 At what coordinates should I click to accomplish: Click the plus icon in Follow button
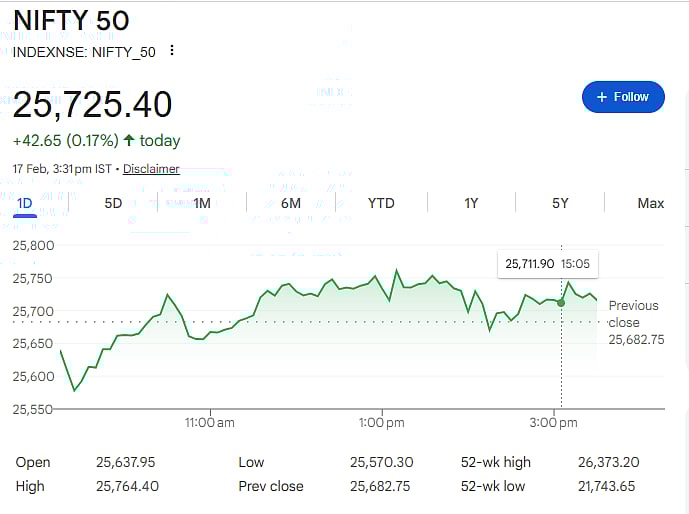(x=601, y=97)
